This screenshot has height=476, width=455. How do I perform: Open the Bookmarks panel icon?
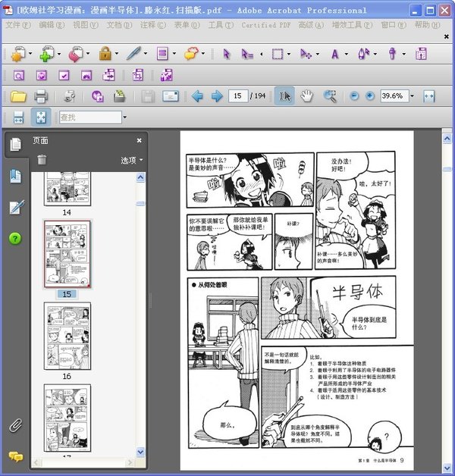click(x=15, y=177)
